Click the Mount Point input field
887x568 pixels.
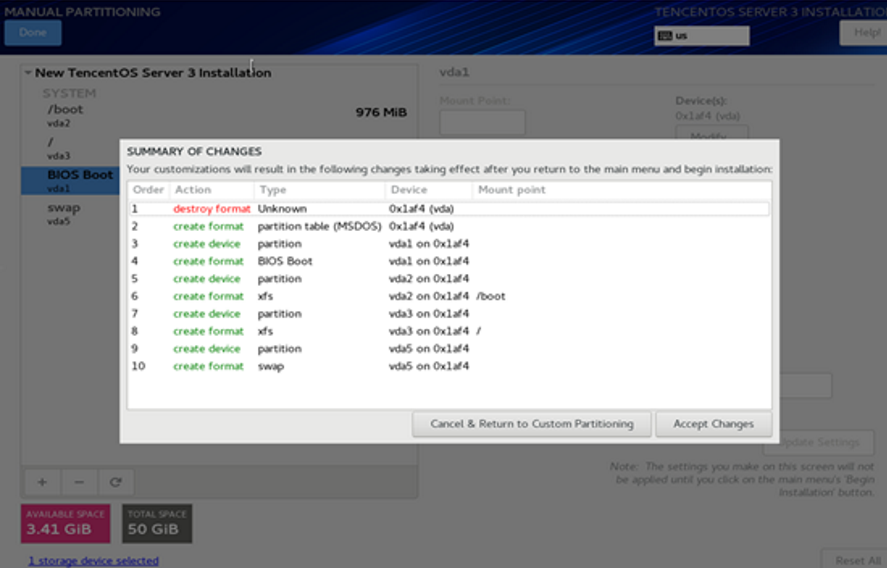[x=482, y=123]
